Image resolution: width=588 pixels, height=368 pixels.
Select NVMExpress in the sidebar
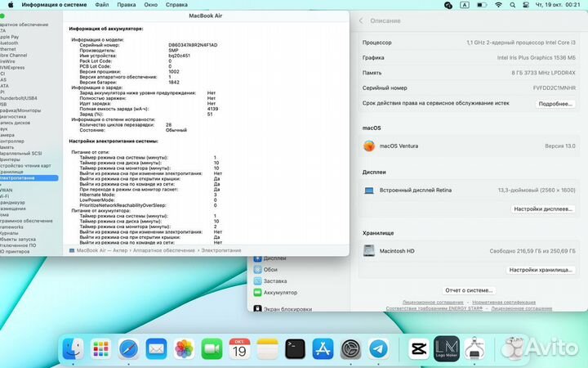tap(12, 68)
